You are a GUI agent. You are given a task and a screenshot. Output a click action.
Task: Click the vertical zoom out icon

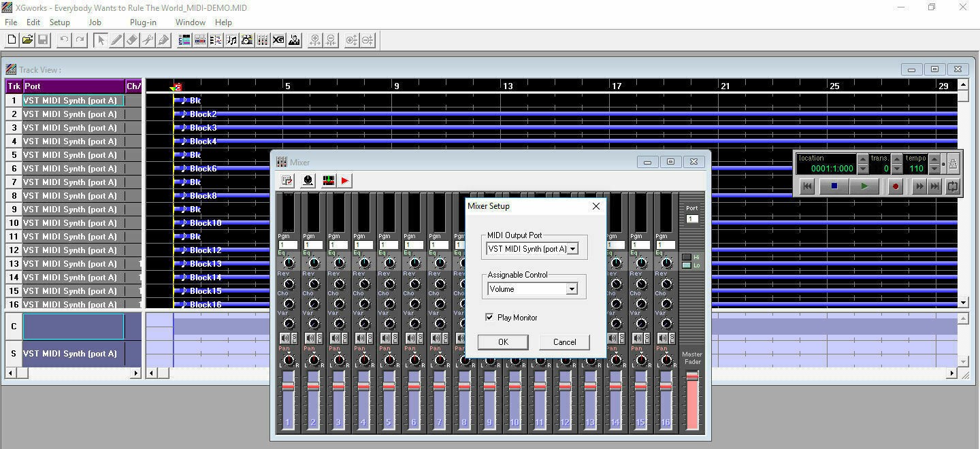367,40
